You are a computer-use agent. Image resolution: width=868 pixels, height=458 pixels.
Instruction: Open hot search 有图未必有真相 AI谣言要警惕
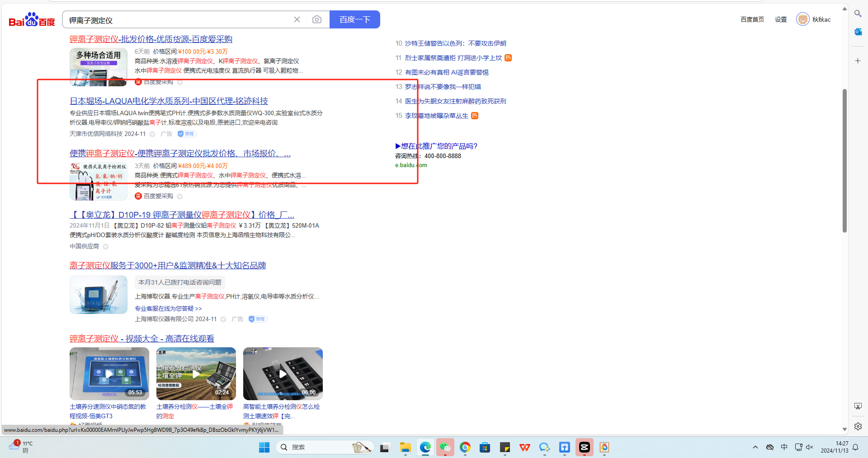point(447,72)
